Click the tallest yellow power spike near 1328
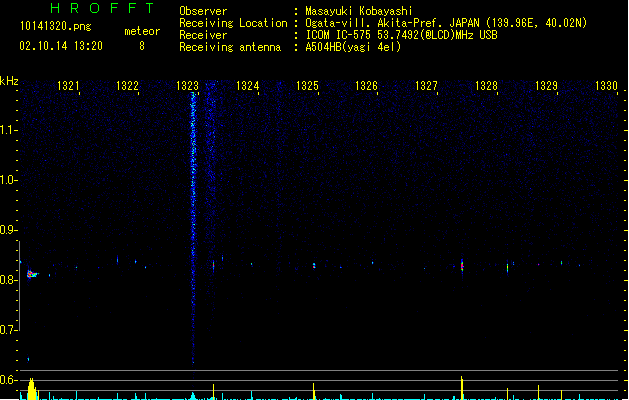The height and width of the screenshot is (400, 629). click(462, 388)
